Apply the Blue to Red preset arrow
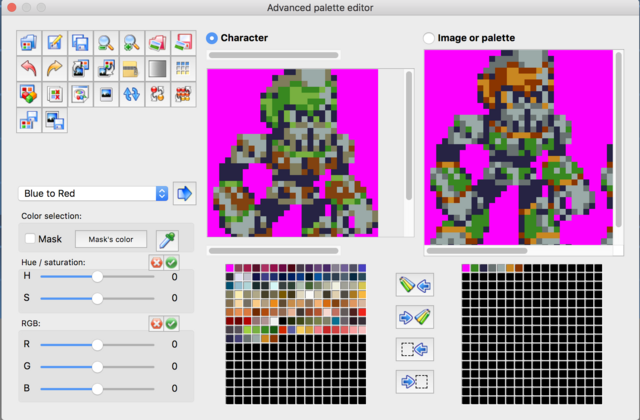Image resolution: width=640 pixels, height=420 pixels. point(184,193)
